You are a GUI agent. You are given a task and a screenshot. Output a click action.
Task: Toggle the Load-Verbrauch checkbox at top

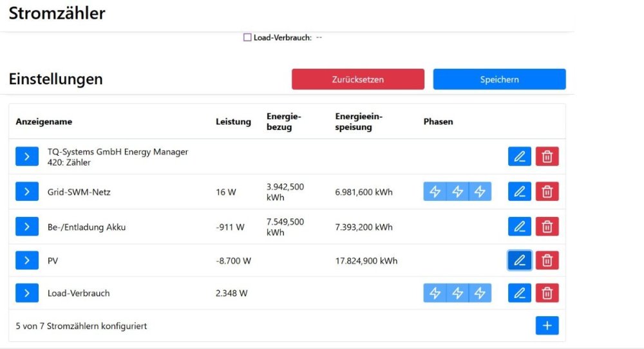point(247,37)
